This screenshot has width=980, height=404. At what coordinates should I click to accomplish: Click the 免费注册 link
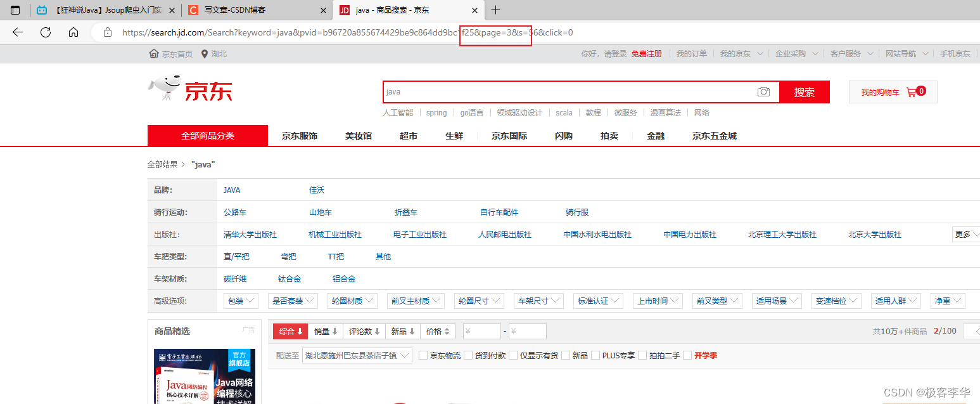pos(646,54)
